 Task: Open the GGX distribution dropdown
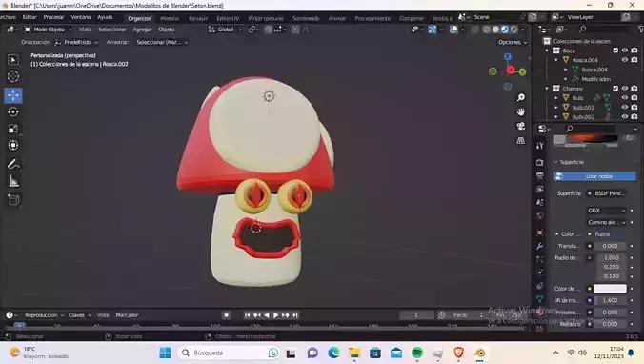[606, 211]
